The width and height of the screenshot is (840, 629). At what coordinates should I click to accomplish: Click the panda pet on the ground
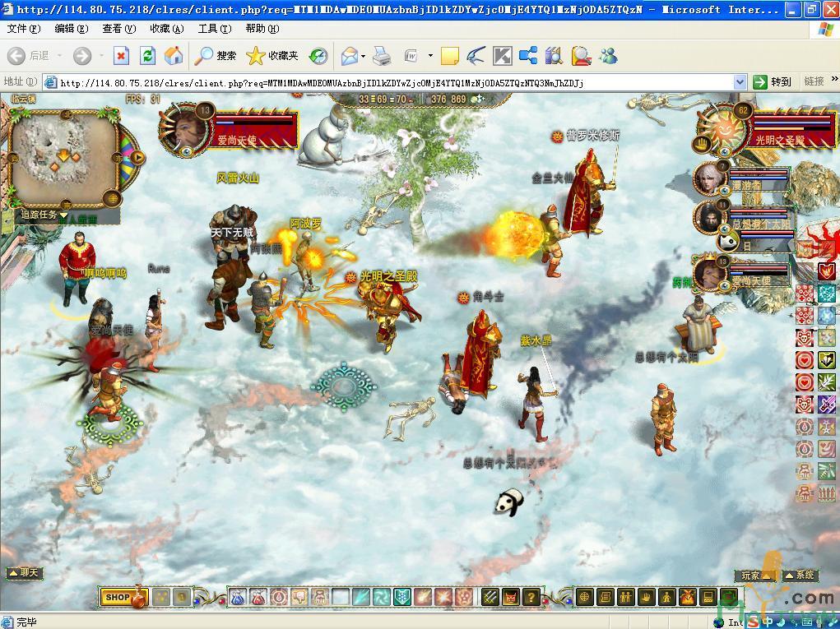pyautogui.click(x=508, y=502)
